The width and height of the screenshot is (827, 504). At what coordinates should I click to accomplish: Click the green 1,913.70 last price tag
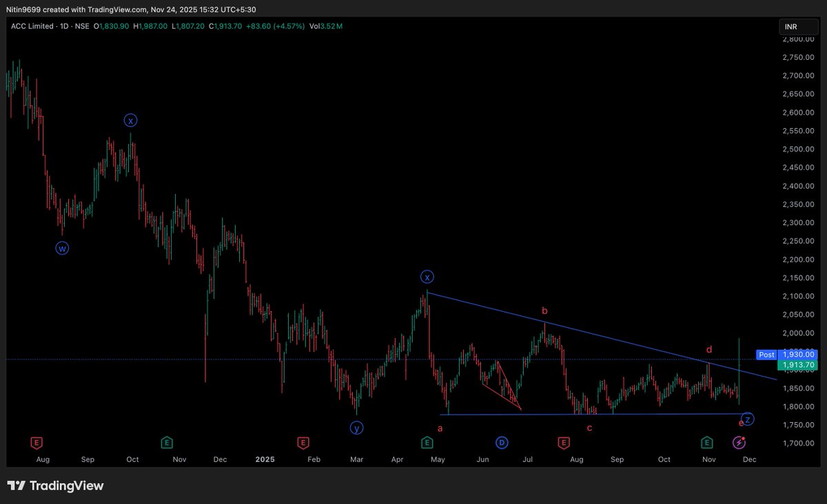(x=797, y=364)
